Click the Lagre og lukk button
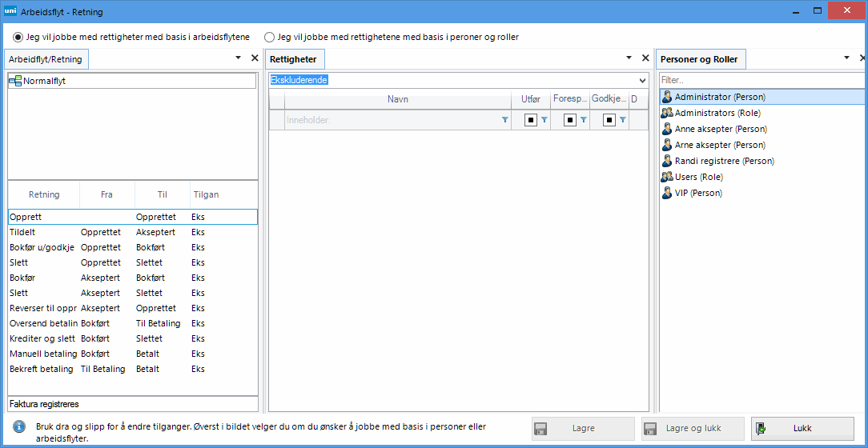The width and height of the screenshot is (868, 448). click(693, 428)
